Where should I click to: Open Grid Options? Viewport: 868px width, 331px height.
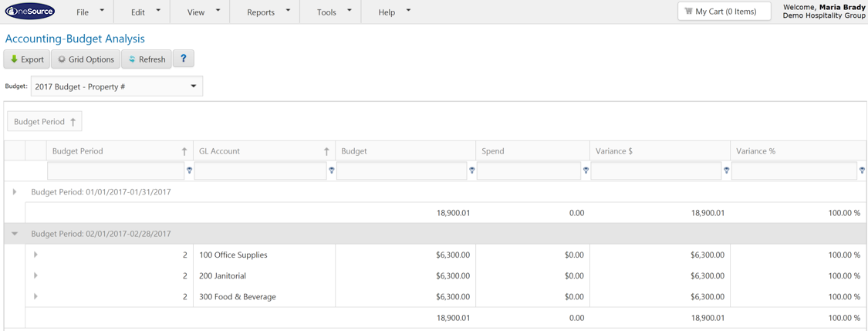click(86, 59)
